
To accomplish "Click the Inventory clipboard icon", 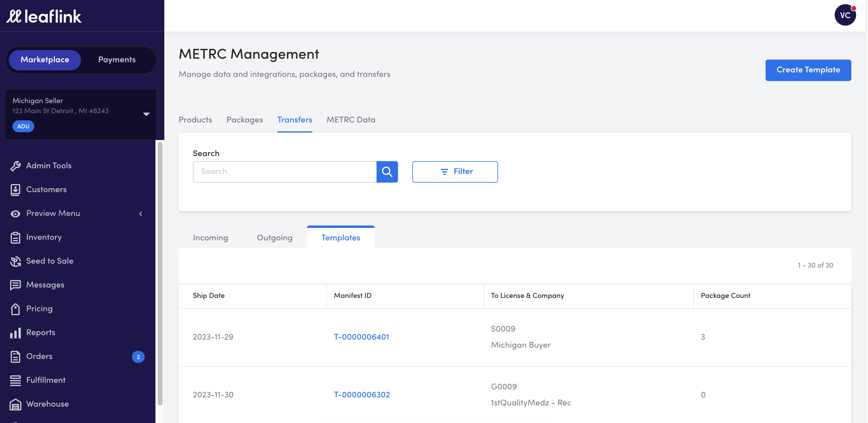I will 15,237.
